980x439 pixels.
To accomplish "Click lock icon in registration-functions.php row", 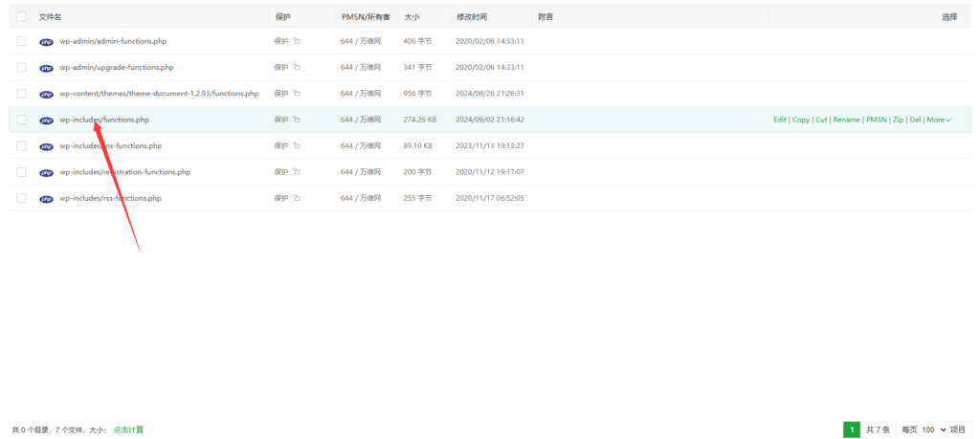I will click(x=297, y=172).
